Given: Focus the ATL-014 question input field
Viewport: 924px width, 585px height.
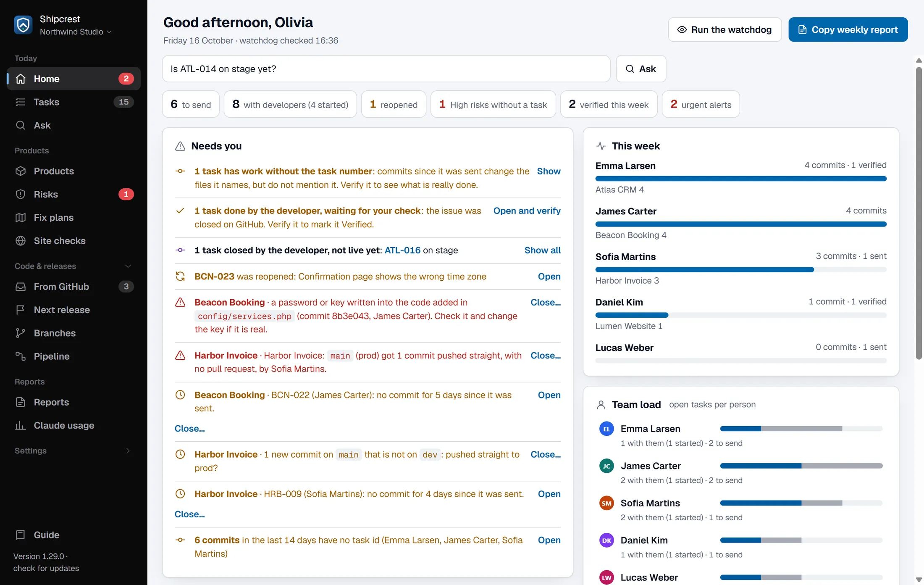Looking at the screenshot, I should 386,69.
